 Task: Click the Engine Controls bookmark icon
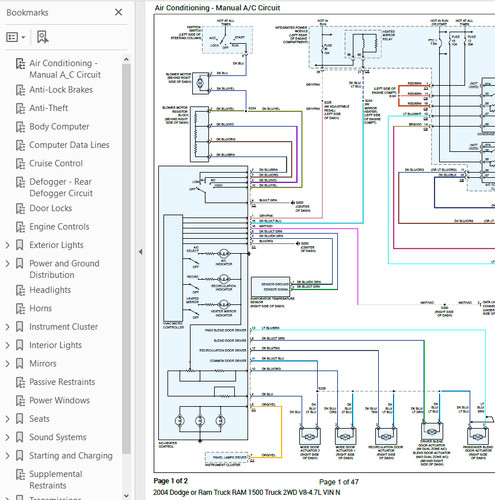pyautogui.click(x=20, y=227)
